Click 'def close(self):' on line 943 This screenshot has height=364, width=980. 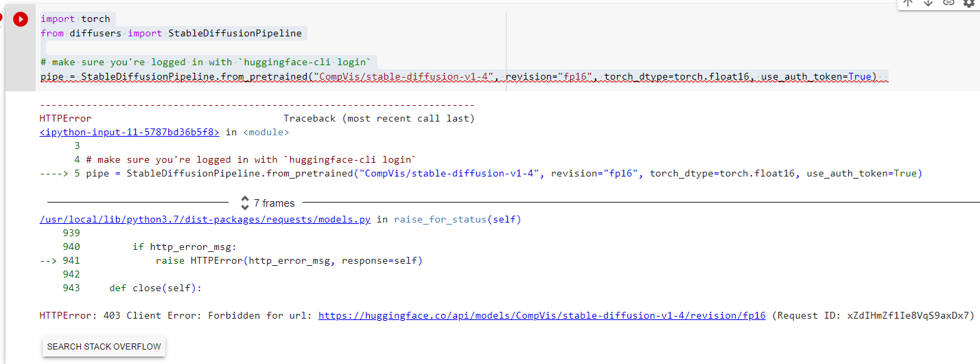pyautogui.click(x=155, y=288)
